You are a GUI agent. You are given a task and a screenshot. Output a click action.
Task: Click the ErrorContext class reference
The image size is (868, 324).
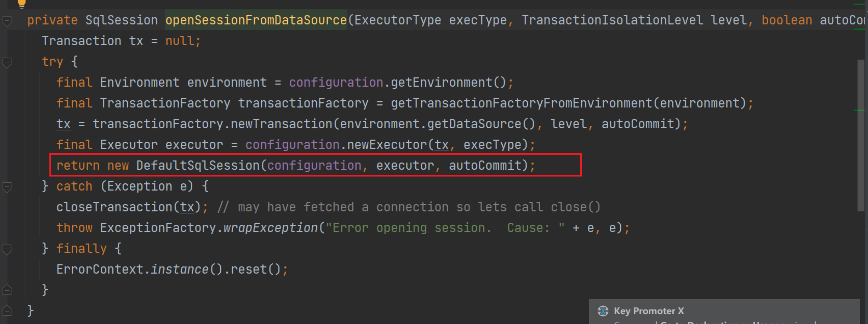pyautogui.click(x=99, y=269)
